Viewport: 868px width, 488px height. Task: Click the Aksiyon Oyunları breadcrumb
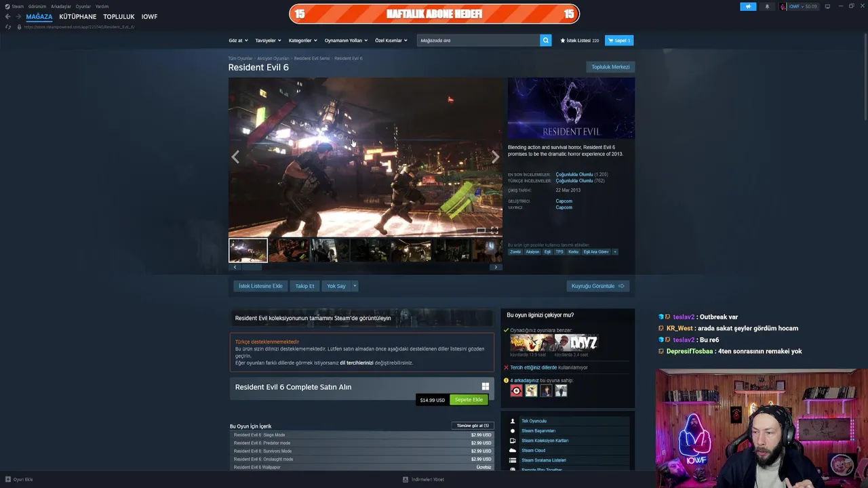point(273,58)
